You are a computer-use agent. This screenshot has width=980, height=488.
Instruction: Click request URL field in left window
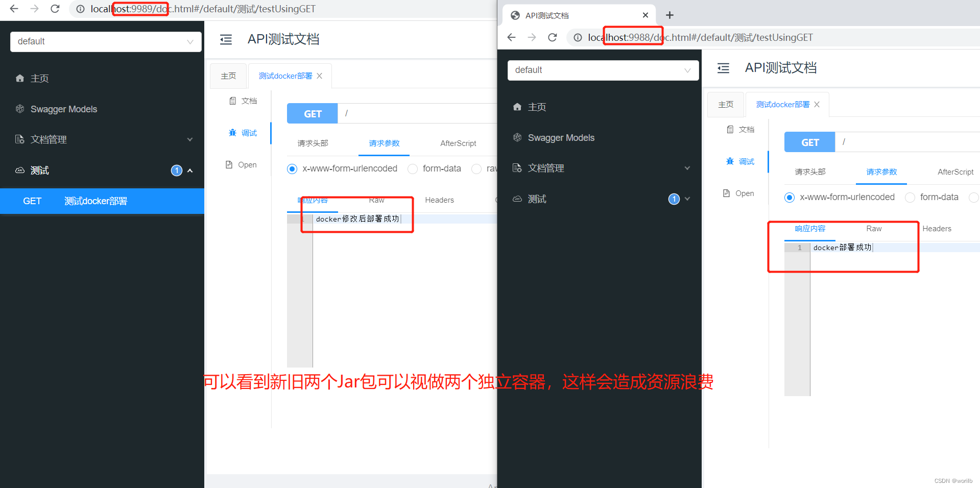417,113
